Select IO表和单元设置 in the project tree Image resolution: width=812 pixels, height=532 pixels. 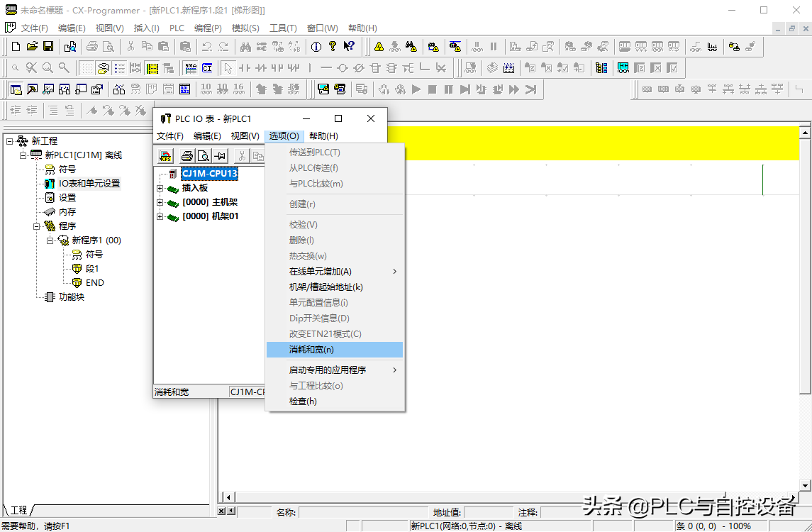[89, 183]
